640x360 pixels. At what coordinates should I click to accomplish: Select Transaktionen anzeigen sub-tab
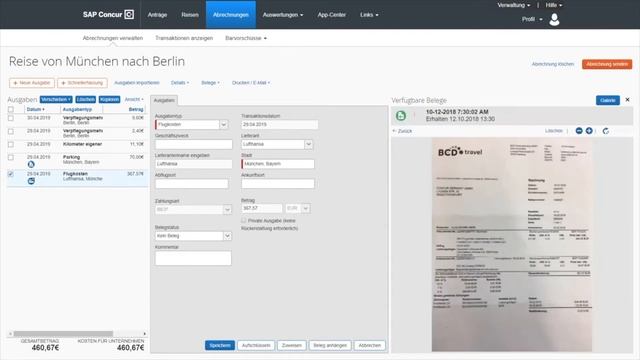pos(184,38)
